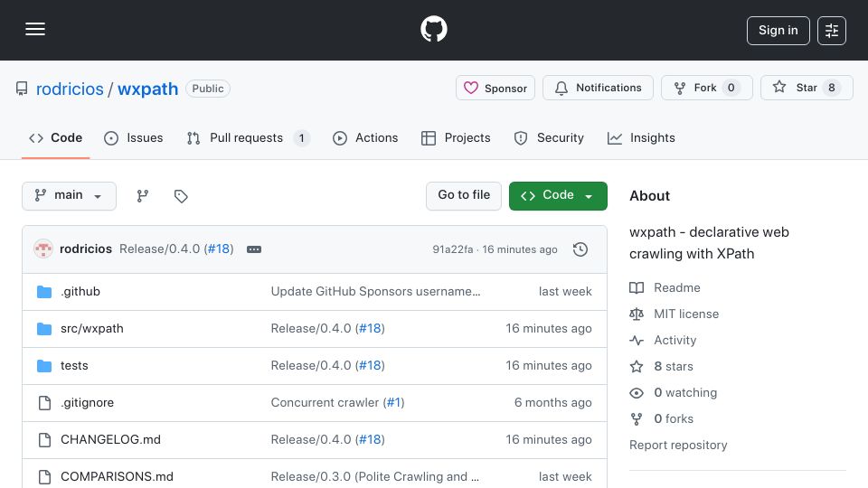Click the MIT license scales icon

(x=637, y=314)
